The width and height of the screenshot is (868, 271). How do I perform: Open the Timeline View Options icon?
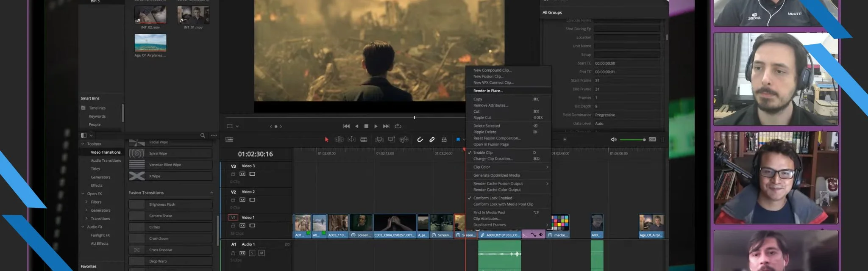coord(229,140)
